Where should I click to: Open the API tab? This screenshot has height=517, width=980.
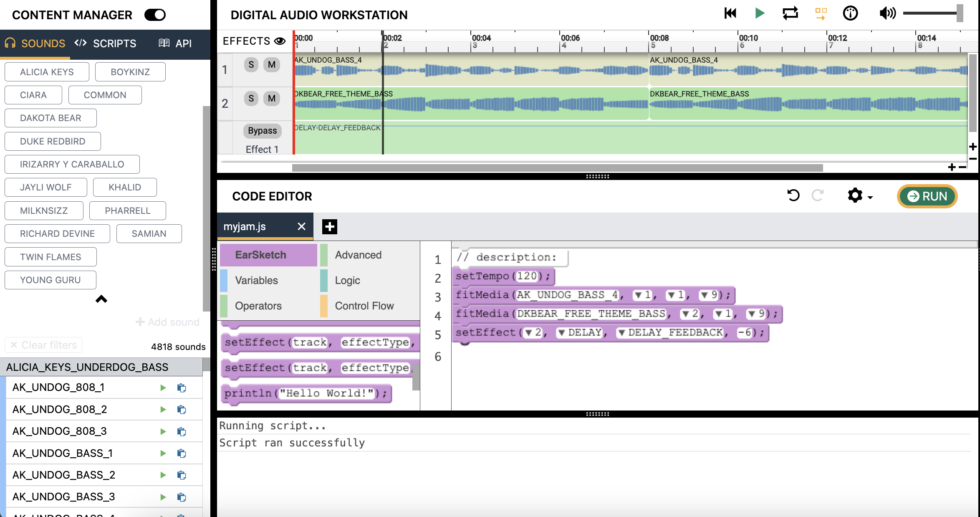[175, 43]
